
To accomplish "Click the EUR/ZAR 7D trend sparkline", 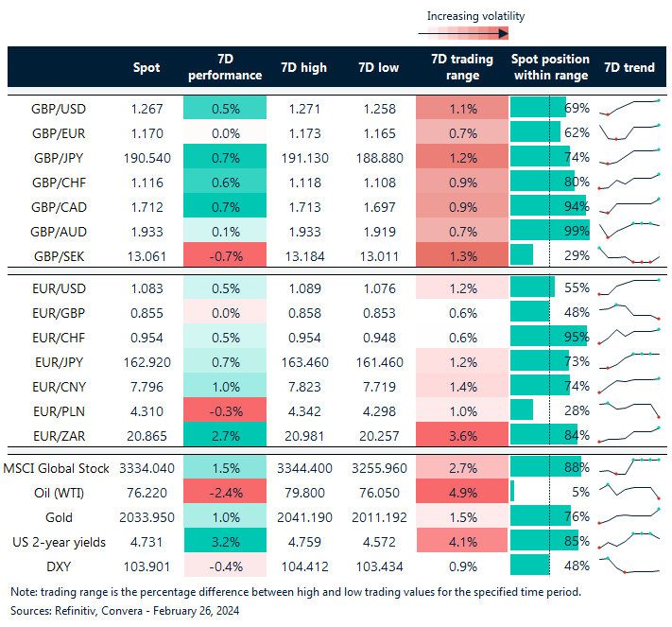I will pos(629,435).
